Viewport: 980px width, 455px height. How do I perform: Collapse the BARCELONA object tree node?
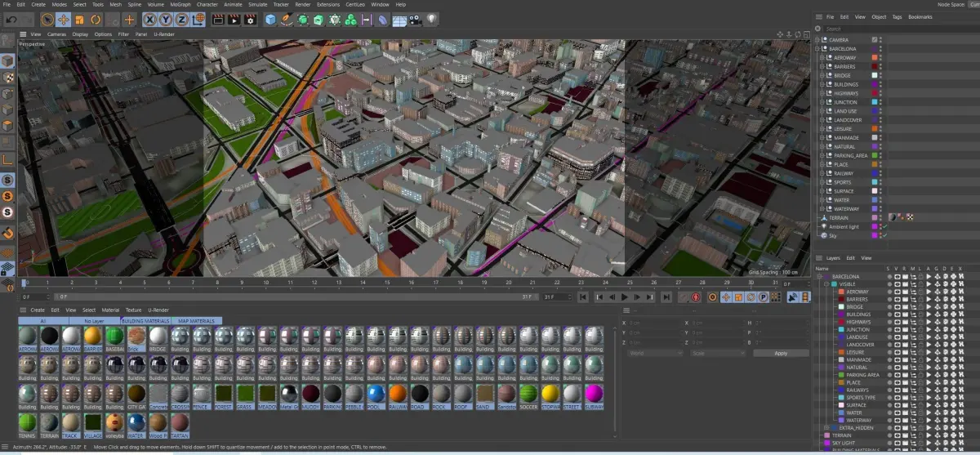[817, 49]
